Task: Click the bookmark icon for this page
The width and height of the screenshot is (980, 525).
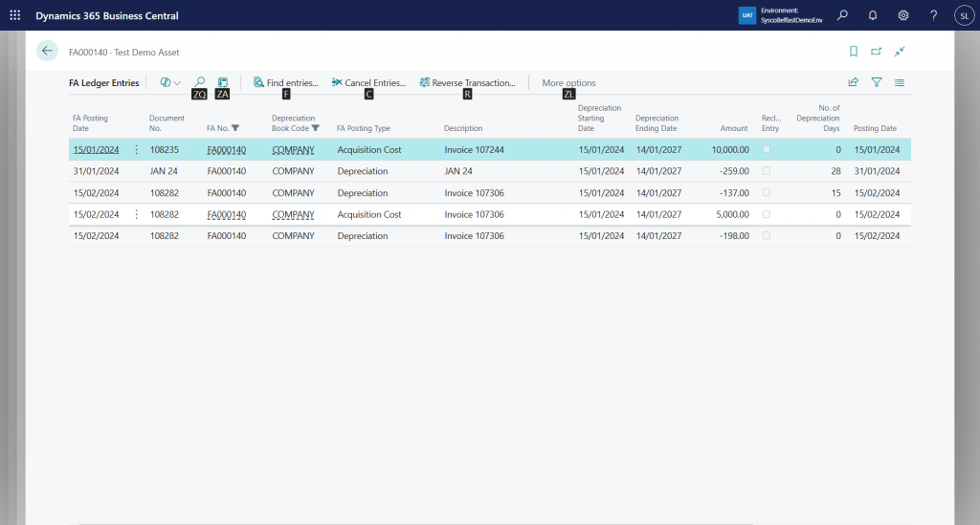Action: [854, 52]
